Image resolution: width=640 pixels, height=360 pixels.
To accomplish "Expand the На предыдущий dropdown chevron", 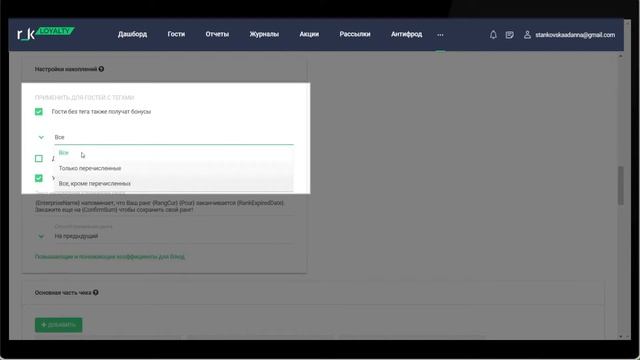I will click(x=41, y=236).
